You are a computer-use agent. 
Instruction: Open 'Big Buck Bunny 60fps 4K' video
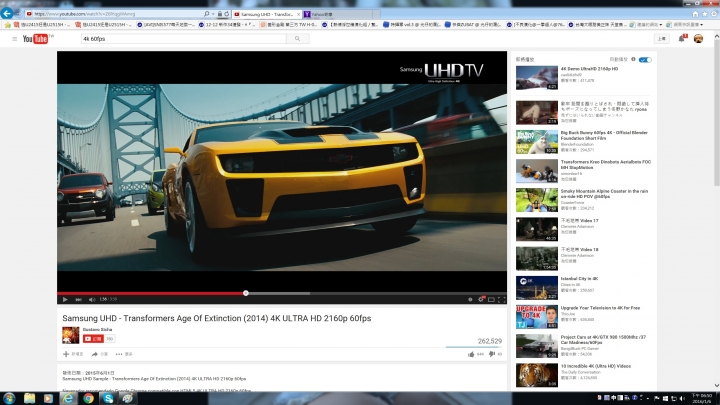pyautogui.click(x=604, y=135)
